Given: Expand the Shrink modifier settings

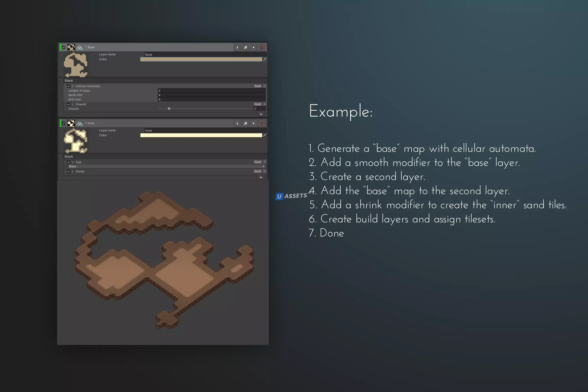Looking at the screenshot, I should pyautogui.click(x=73, y=171).
